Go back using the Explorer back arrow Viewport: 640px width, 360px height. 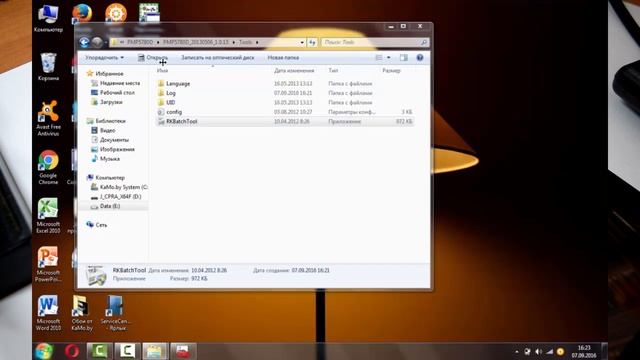click(84, 42)
